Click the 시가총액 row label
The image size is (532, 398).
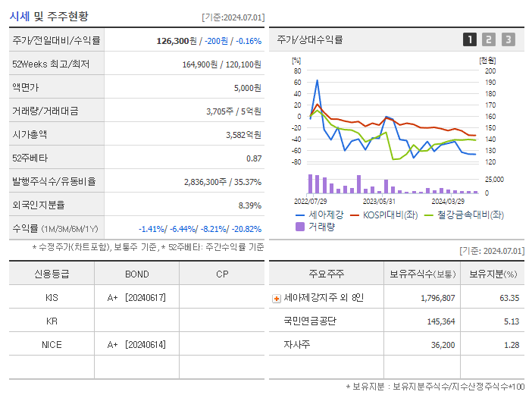[x=30, y=134]
